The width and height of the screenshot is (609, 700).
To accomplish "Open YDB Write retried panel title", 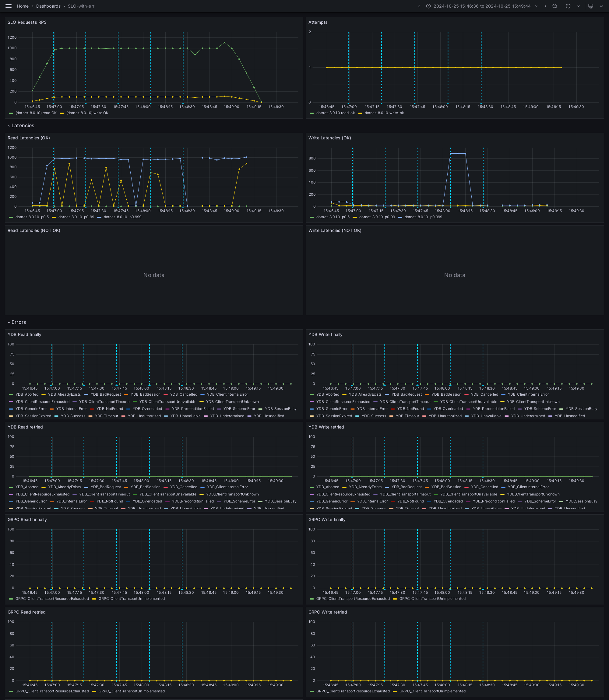I will (326, 427).
